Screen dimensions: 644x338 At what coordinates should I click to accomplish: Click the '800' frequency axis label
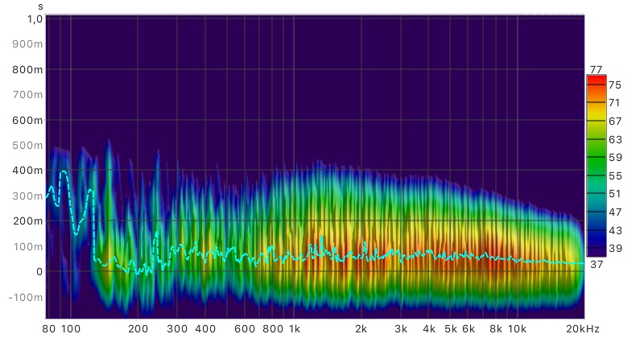pyautogui.click(x=273, y=329)
